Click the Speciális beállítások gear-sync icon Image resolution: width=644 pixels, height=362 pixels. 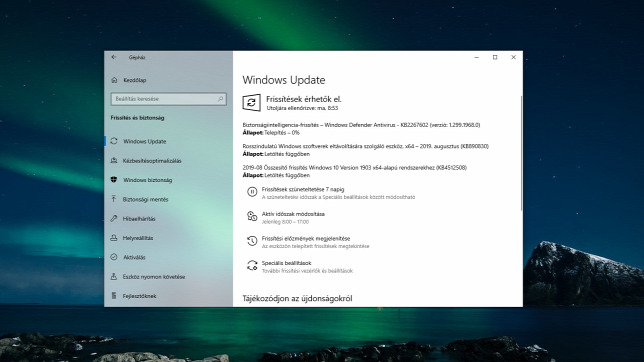[252, 265]
